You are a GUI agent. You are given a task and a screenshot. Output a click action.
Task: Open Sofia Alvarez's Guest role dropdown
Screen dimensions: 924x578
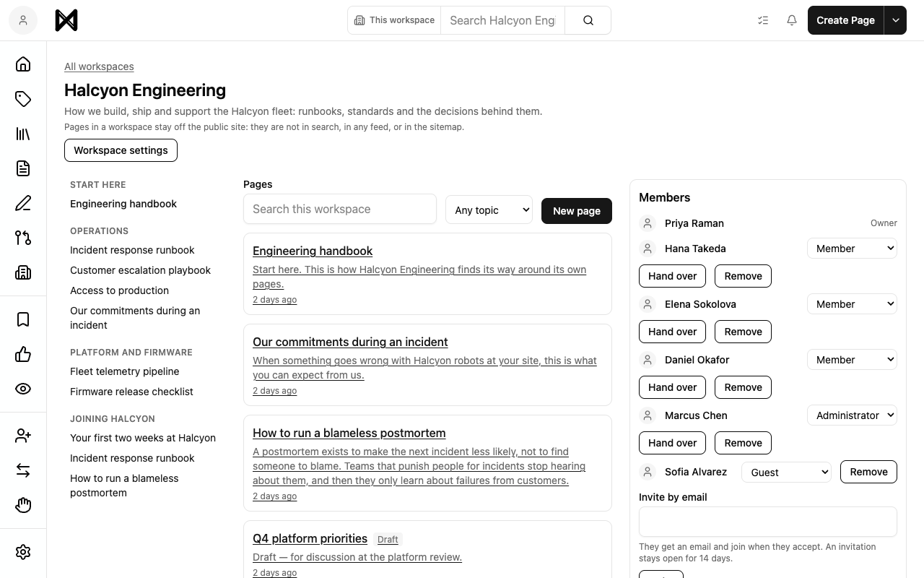(786, 473)
